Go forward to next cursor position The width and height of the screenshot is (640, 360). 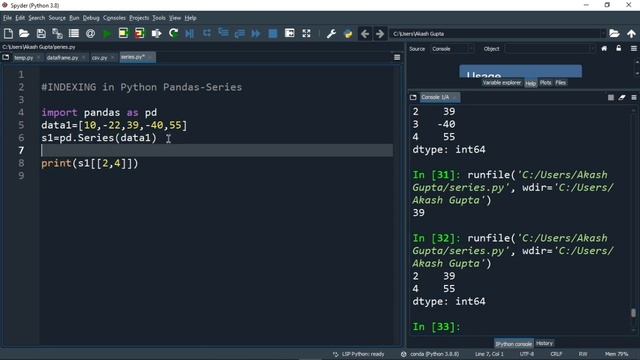380,33
